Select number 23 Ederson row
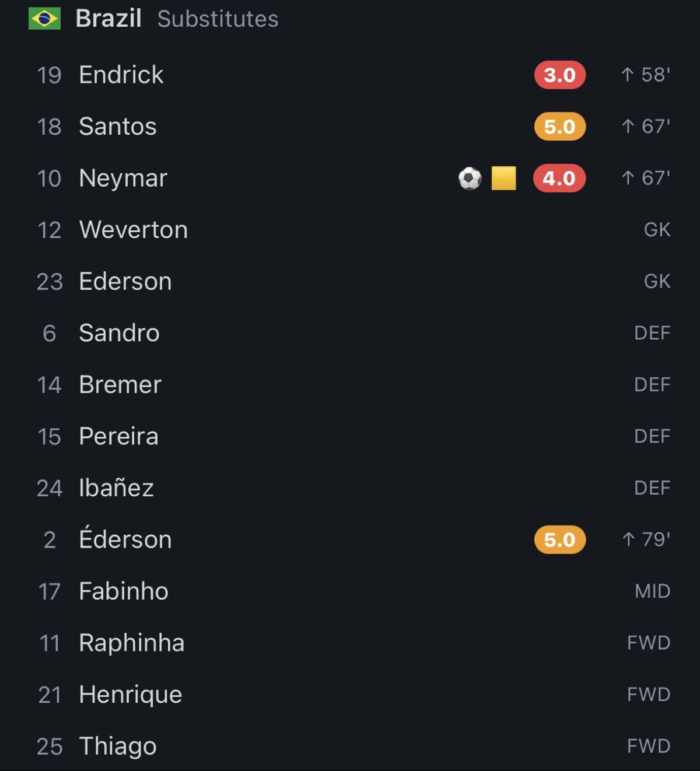The image size is (700, 771). [350, 282]
